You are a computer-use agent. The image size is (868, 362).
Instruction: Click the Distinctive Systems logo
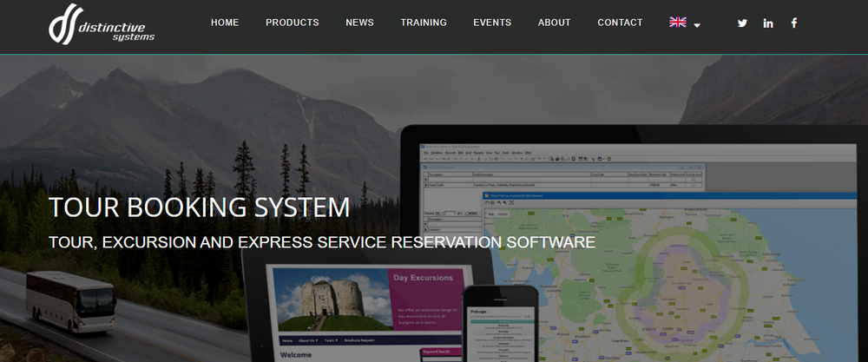102,24
